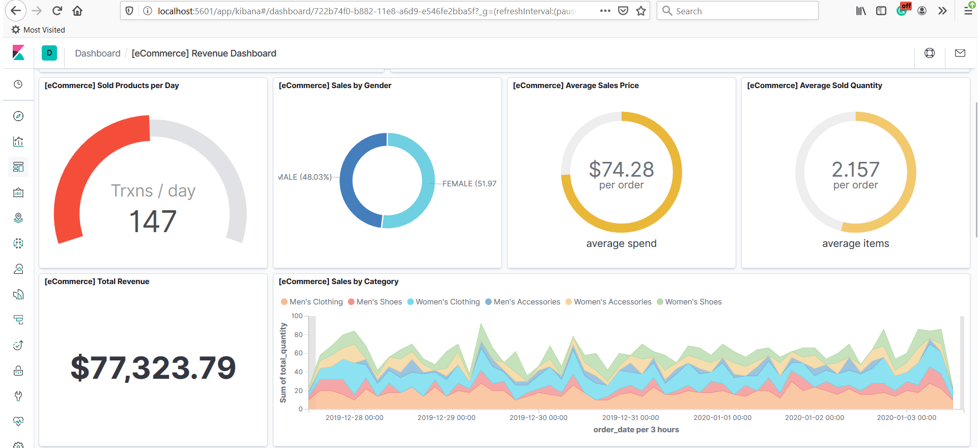
Task: Open Canvas from the sidebar
Action: 18,192
